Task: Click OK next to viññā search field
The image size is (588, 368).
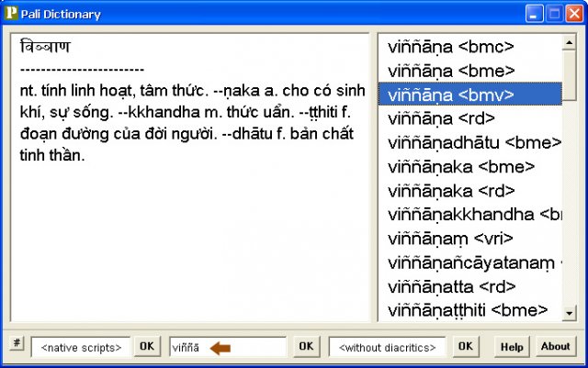Action: [x=306, y=346]
